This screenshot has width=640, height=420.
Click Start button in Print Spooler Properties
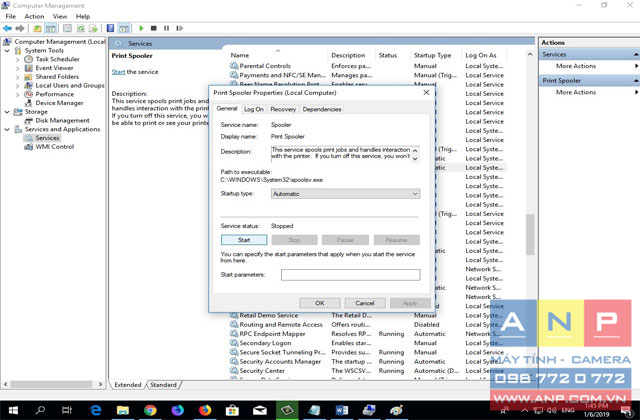pos(244,240)
